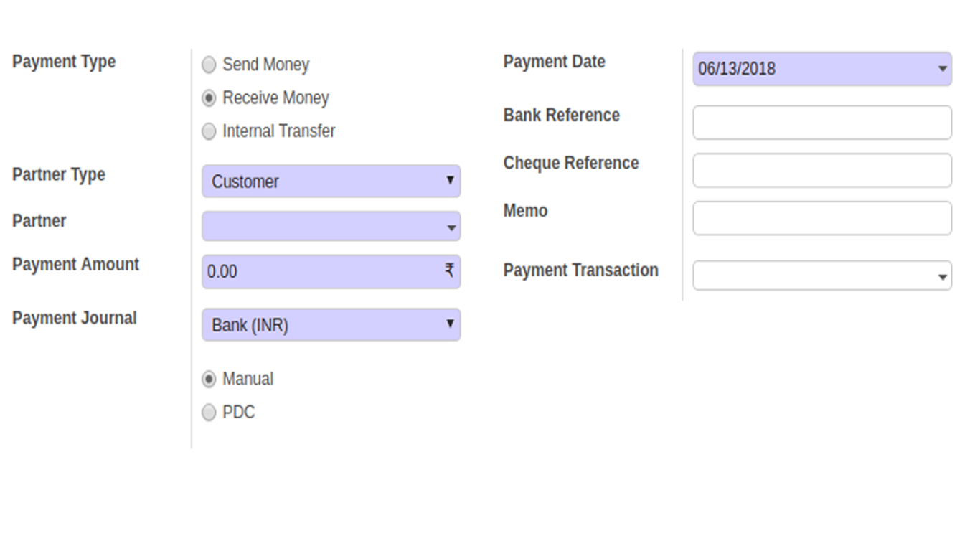980x551 pixels.
Task: Focus the Cheque Reference text field
Action: click(x=822, y=170)
